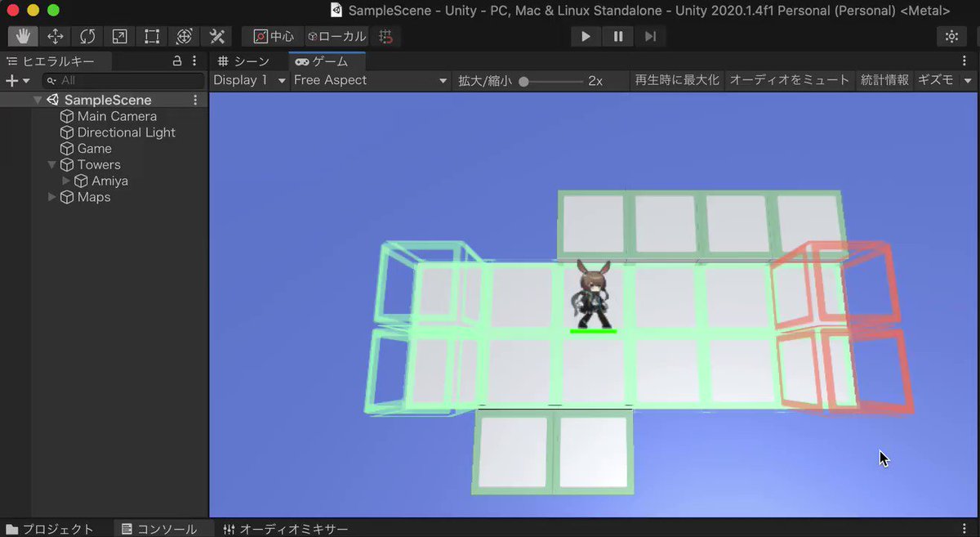Toggle ローカル handle rotation button
Image resolution: width=980 pixels, height=537 pixels.
[336, 36]
